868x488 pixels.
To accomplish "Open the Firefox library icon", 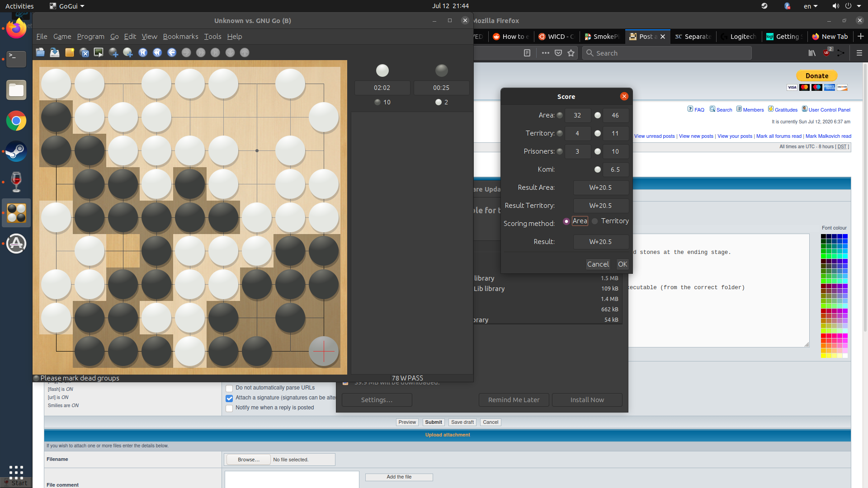I will (x=812, y=53).
